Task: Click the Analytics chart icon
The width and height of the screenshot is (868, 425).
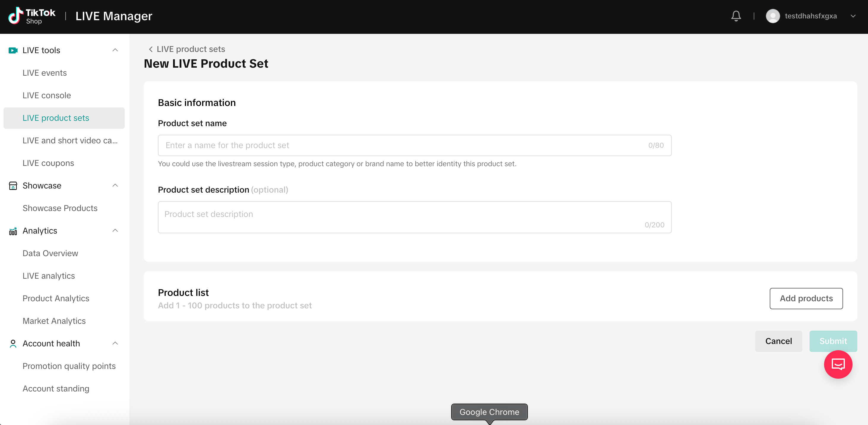Action: click(13, 231)
